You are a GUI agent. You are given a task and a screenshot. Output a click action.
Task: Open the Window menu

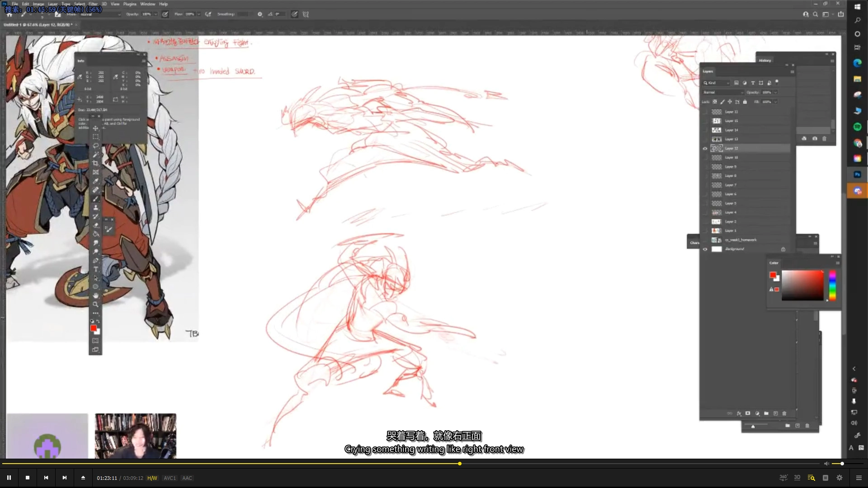[x=147, y=4]
